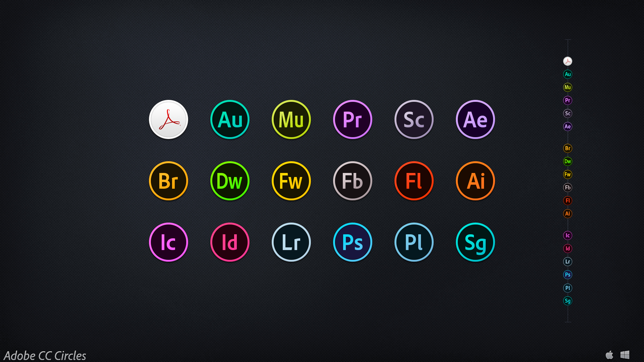Launch Adobe Flash (Fl)
Screen dimensions: 644x362
[414, 180]
